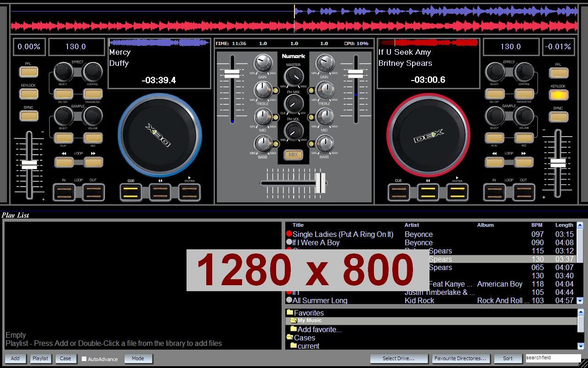Turn off the lit Keylock on right deck
588x368 pixels.
(x=559, y=95)
